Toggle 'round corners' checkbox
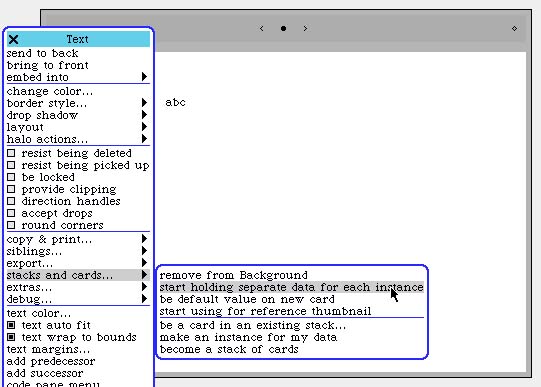 (11, 225)
